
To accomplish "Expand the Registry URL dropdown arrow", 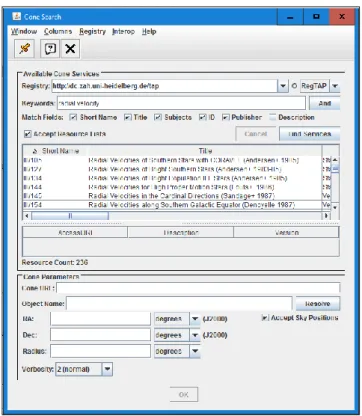I will (x=283, y=86).
